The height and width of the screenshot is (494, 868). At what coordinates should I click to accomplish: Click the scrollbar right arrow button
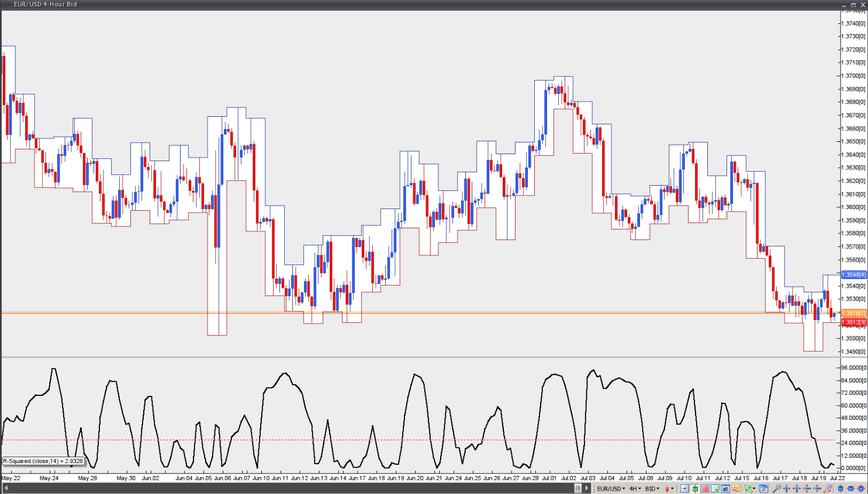point(587,488)
